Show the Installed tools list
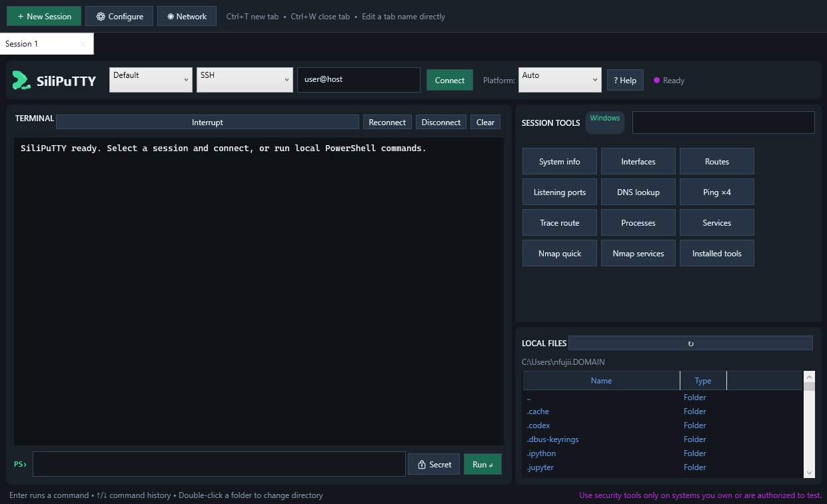Image resolution: width=827 pixels, height=504 pixels. point(717,253)
